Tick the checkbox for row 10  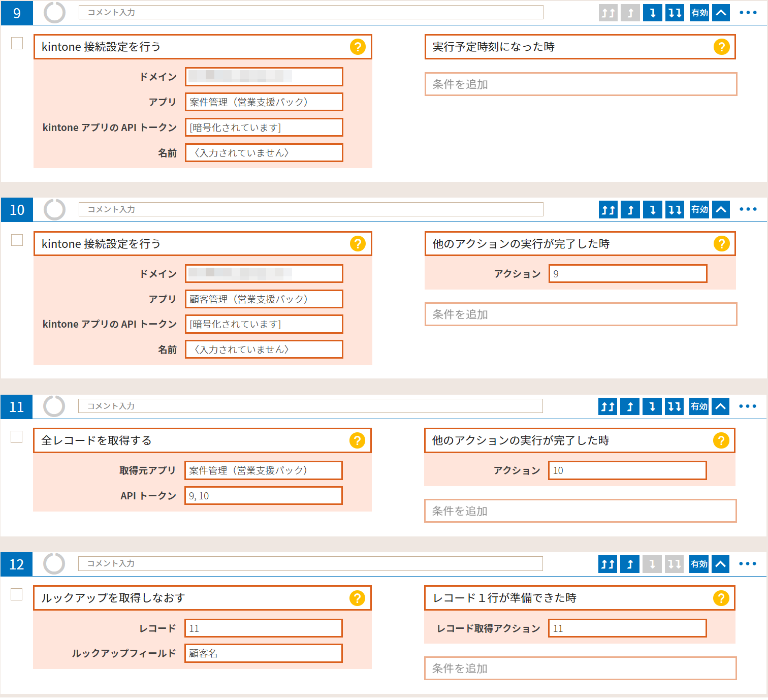[x=17, y=240]
